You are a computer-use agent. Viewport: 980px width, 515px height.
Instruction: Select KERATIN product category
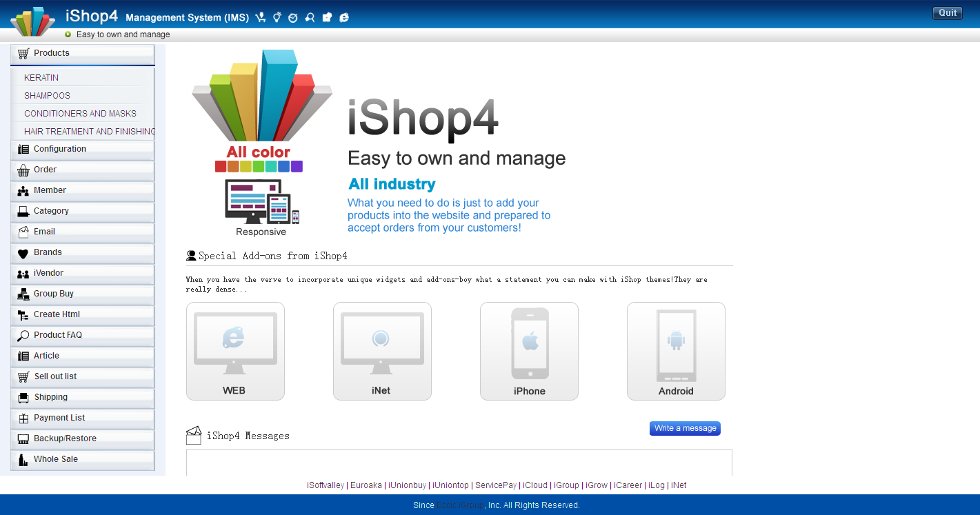tap(41, 78)
